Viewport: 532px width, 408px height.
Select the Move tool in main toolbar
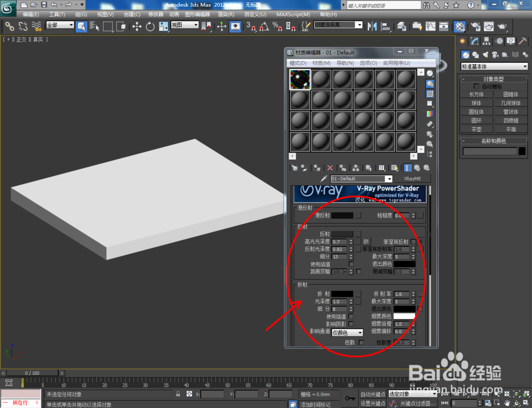(x=137, y=27)
